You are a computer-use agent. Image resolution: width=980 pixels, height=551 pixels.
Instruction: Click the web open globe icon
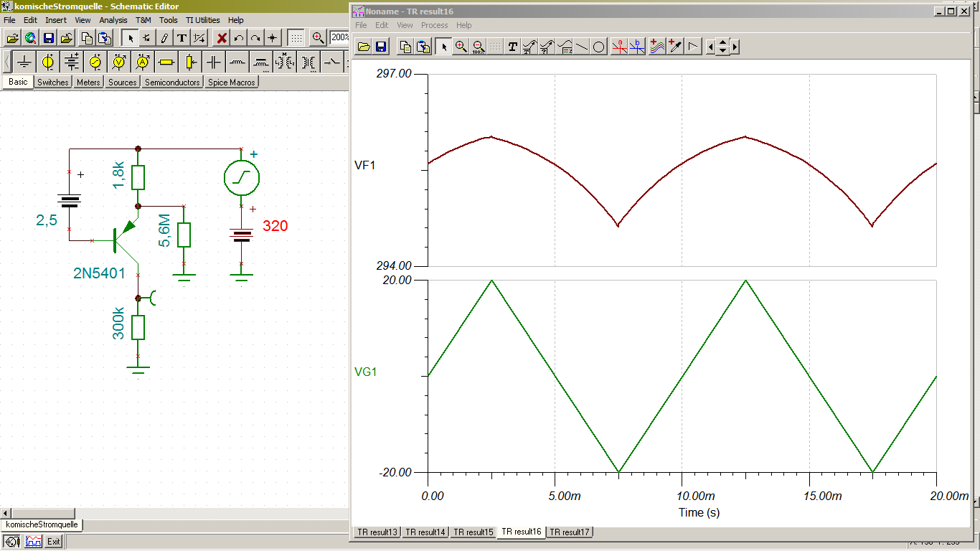tap(30, 38)
